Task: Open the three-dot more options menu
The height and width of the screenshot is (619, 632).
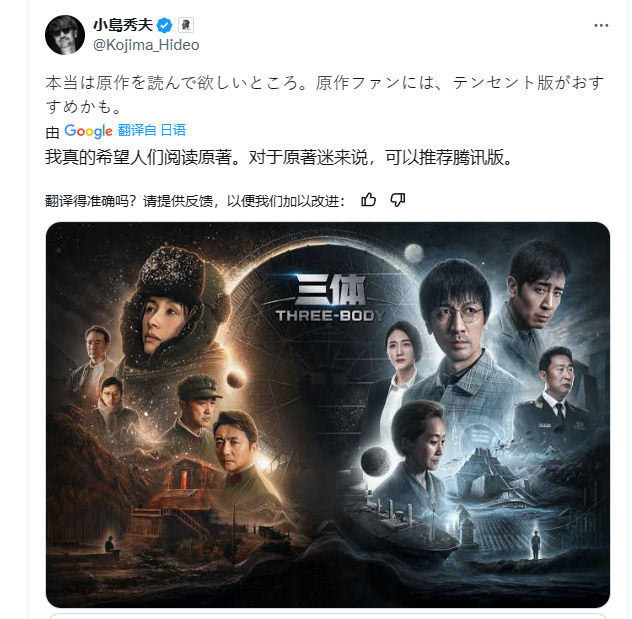Action: (x=601, y=25)
